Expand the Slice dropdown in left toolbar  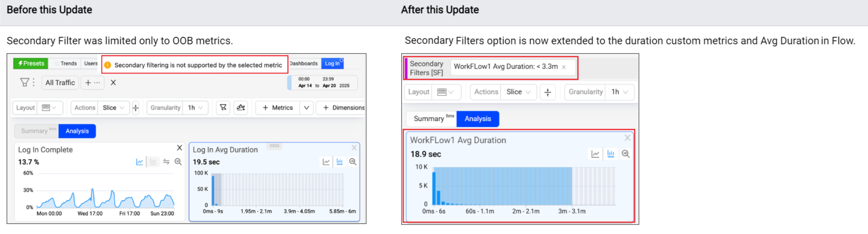point(114,108)
